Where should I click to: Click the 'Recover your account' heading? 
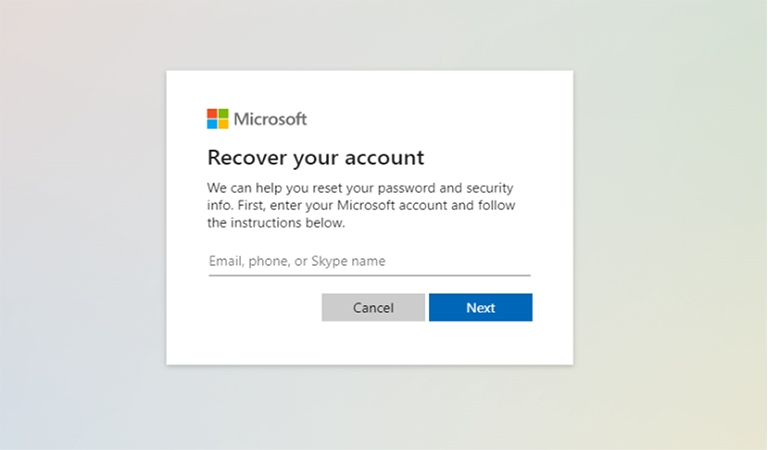click(x=316, y=158)
